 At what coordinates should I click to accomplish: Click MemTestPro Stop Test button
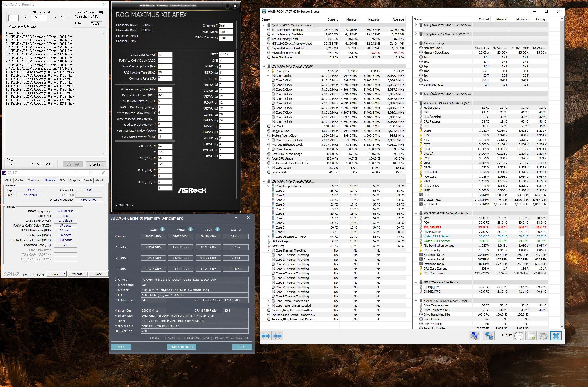(x=96, y=164)
